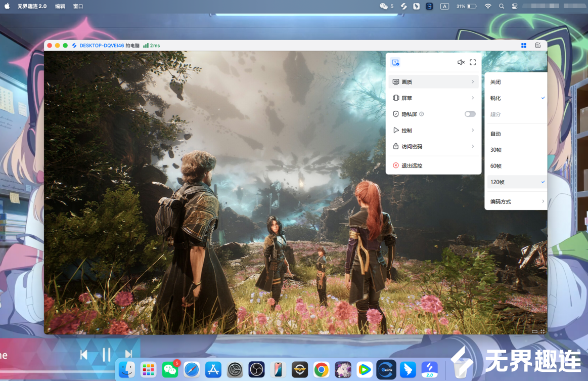This screenshot has width=588, height=381.
Task: Open the blue bird app in the Dock
Action: pyautogui.click(x=408, y=370)
